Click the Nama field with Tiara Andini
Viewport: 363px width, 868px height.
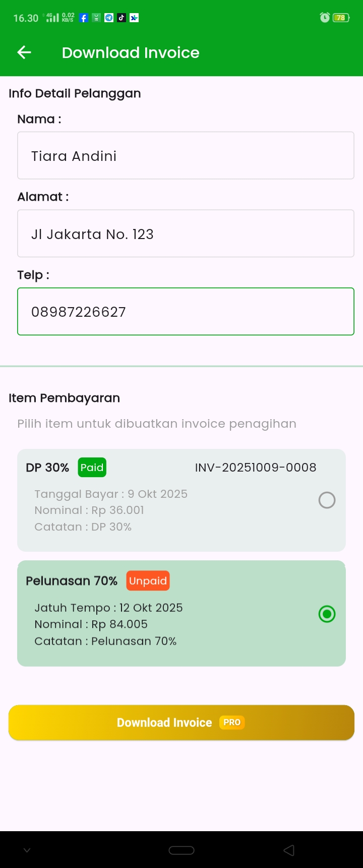coord(186,156)
